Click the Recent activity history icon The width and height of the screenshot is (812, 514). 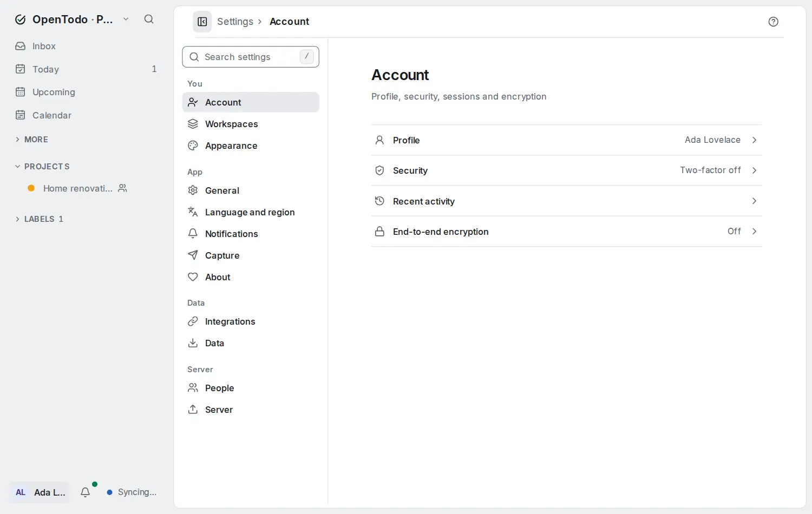pos(379,201)
